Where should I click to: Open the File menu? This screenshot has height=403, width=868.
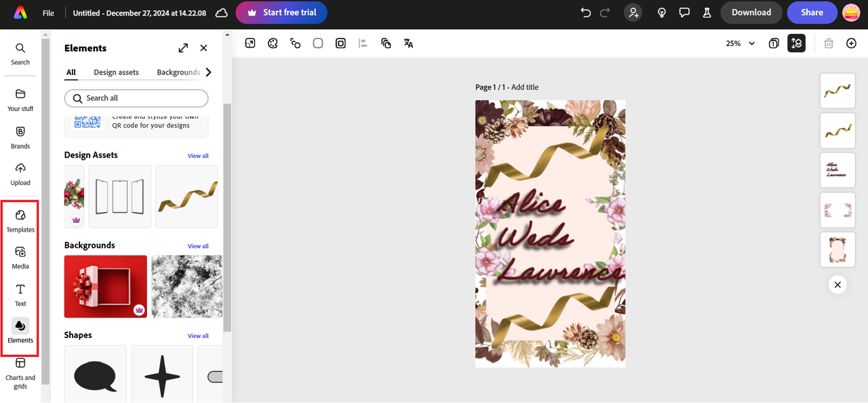click(x=48, y=13)
